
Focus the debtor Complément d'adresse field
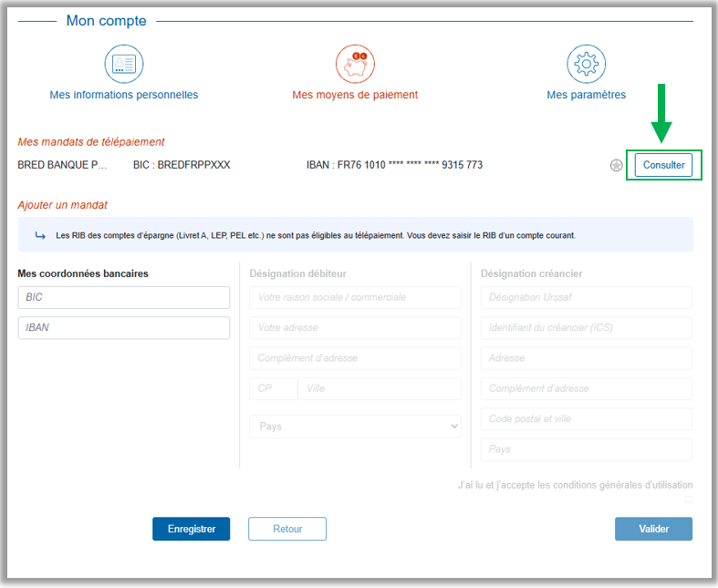click(355, 358)
